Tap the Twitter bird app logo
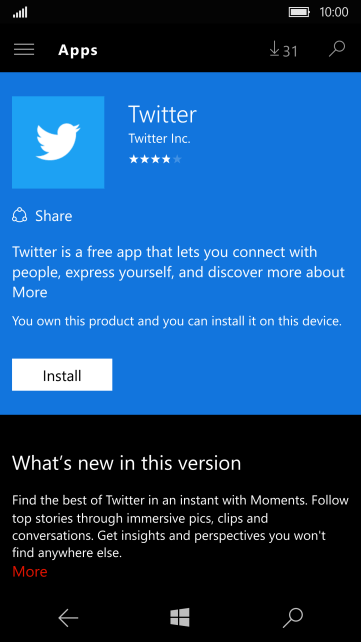The width and height of the screenshot is (361, 642). tap(58, 142)
